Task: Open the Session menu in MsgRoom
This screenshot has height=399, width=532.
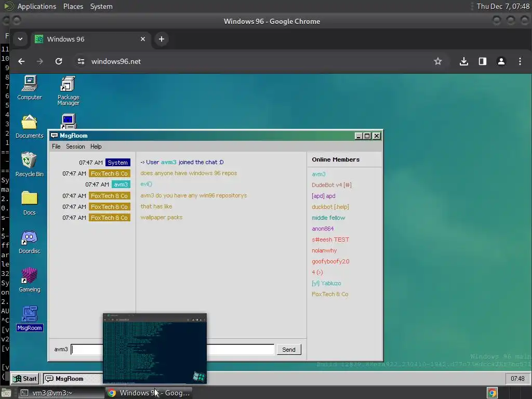Action: (x=75, y=147)
